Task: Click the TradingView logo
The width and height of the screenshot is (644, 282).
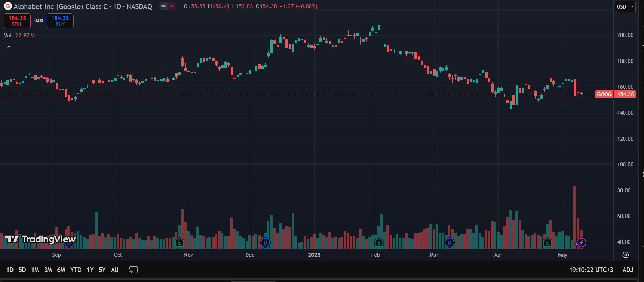Action: click(40, 239)
